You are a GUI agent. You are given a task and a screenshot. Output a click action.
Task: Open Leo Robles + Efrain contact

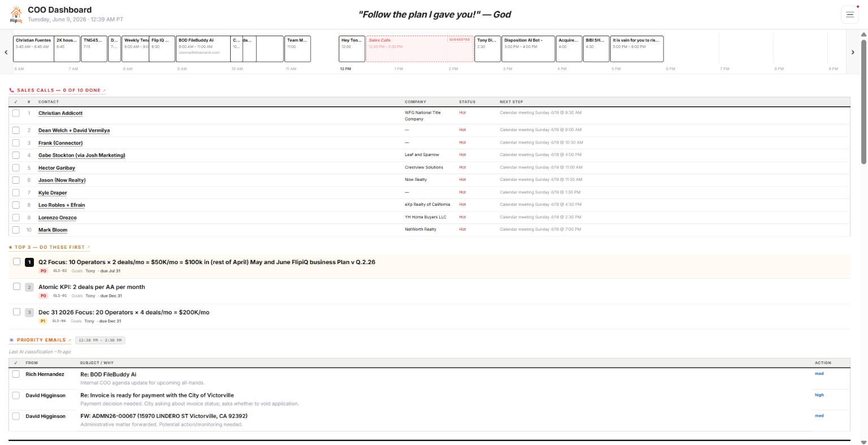click(x=62, y=205)
